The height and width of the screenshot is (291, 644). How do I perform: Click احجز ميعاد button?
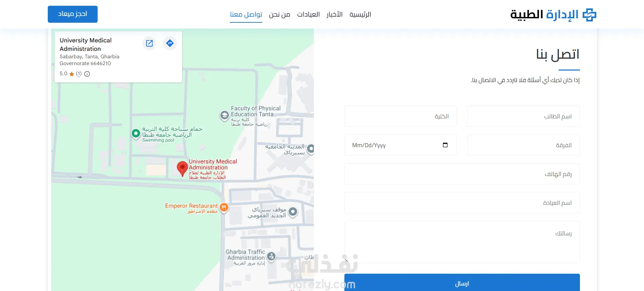coord(73,14)
